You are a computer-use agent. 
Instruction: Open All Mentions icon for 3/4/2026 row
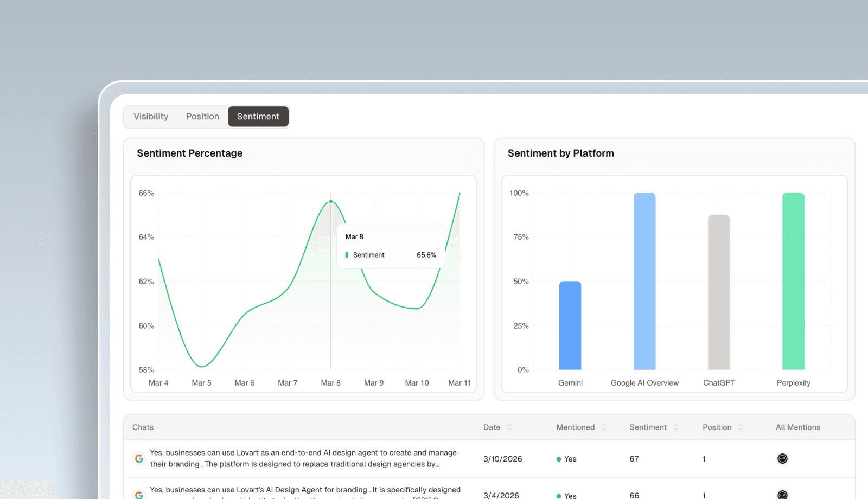click(782, 495)
